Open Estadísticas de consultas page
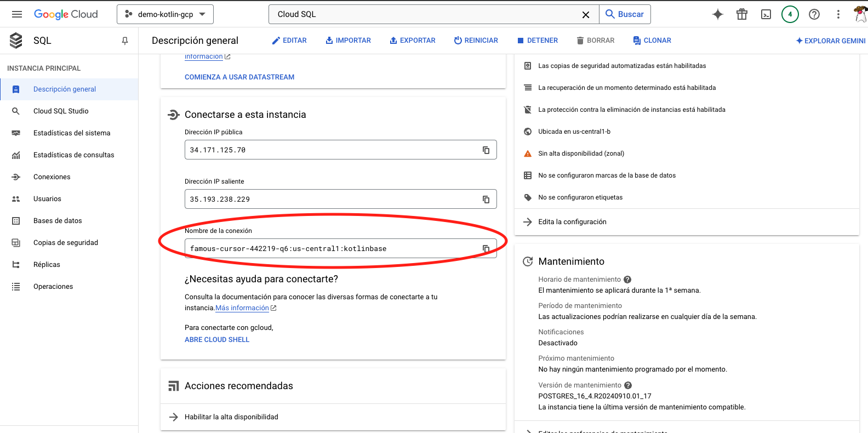868x433 pixels. coord(69,155)
